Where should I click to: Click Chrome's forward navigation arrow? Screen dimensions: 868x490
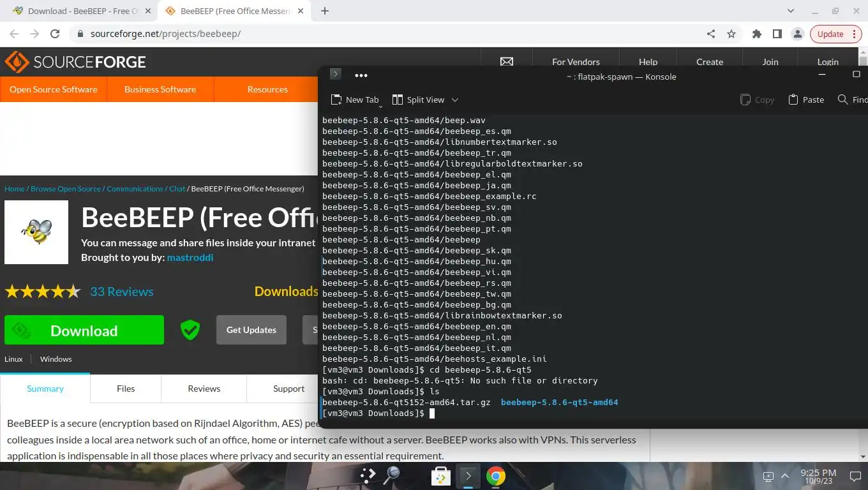point(34,34)
